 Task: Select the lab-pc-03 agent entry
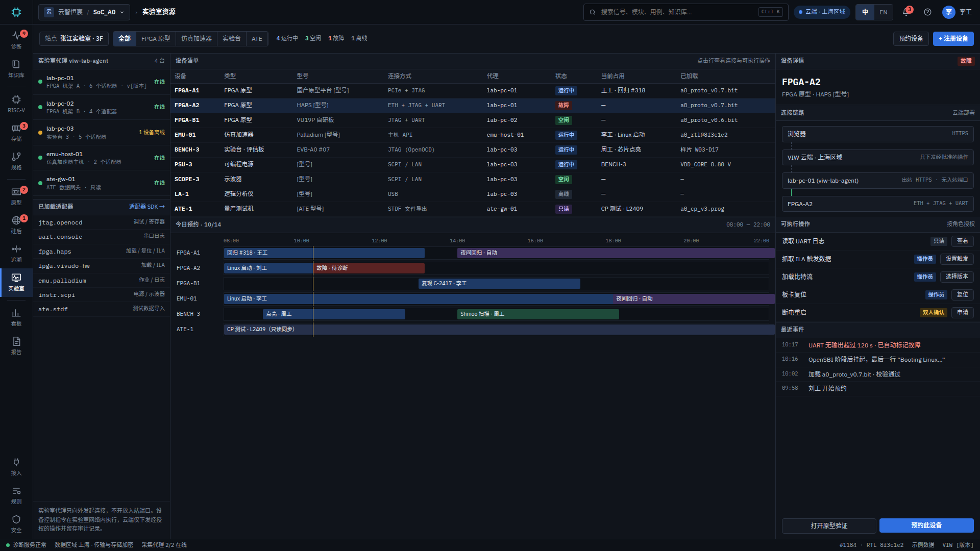click(x=102, y=132)
